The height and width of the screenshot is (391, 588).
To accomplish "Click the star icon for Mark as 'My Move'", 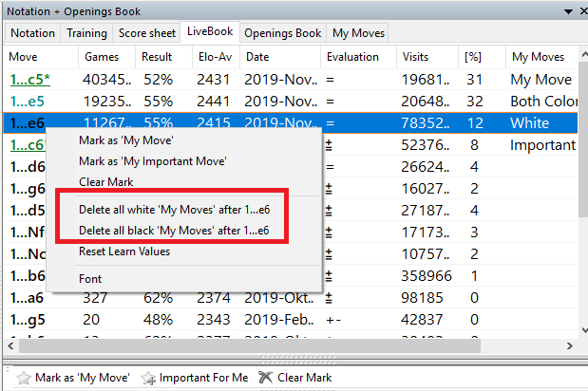I will (24, 378).
